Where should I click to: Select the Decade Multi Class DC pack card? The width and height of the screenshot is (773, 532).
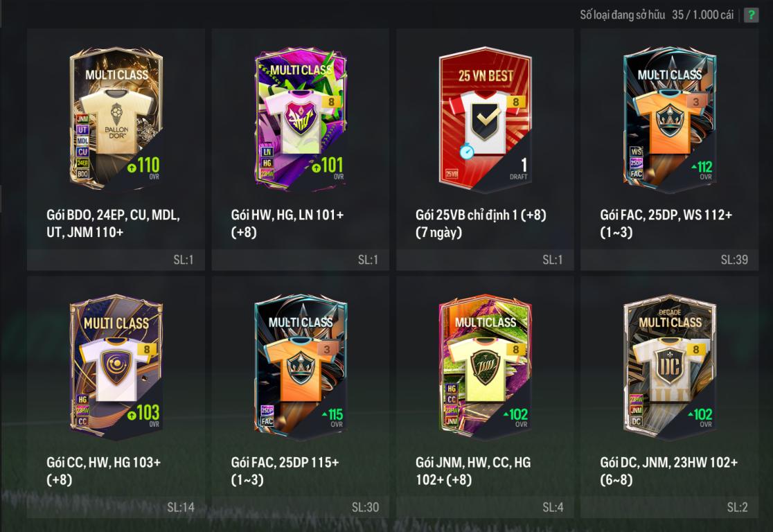pyautogui.click(x=670, y=366)
